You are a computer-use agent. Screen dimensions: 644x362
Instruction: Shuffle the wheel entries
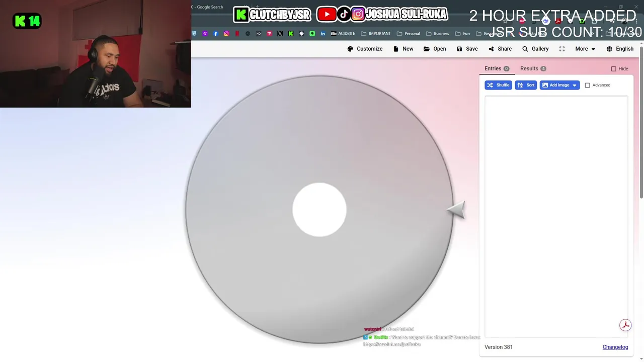tap(498, 85)
